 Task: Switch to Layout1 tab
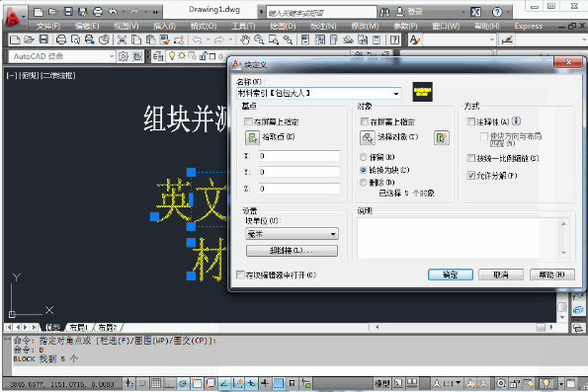[79, 328]
